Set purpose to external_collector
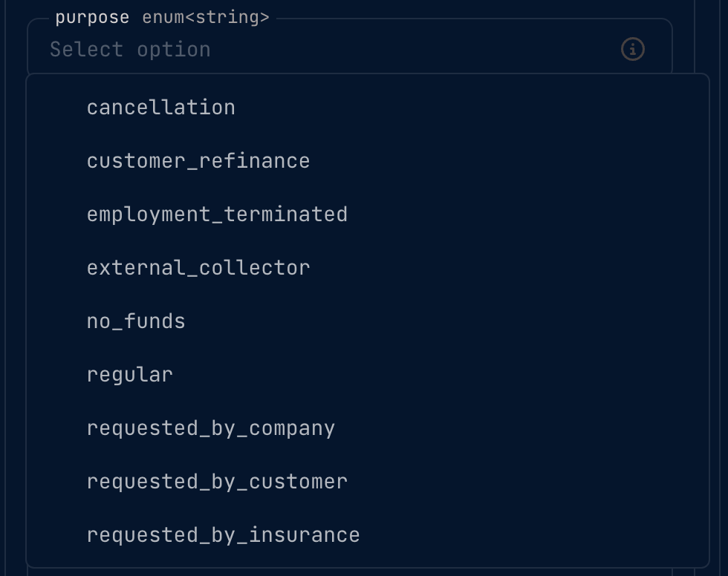The width and height of the screenshot is (728, 576). (x=198, y=268)
